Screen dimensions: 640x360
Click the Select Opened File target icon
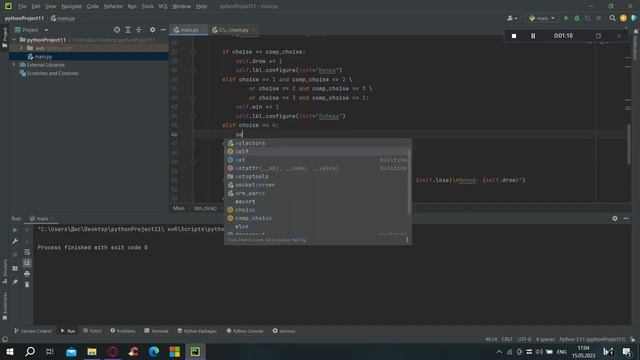click(x=117, y=30)
